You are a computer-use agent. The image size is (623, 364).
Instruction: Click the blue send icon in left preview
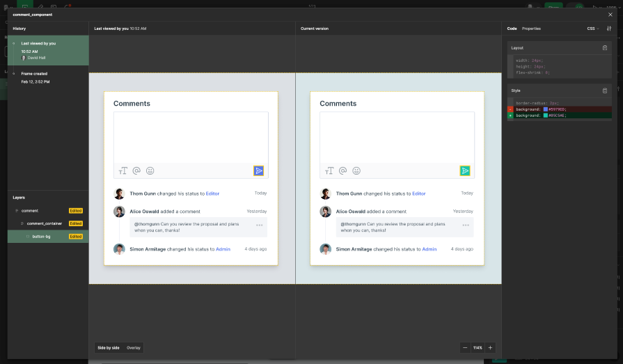tap(259, 171)
